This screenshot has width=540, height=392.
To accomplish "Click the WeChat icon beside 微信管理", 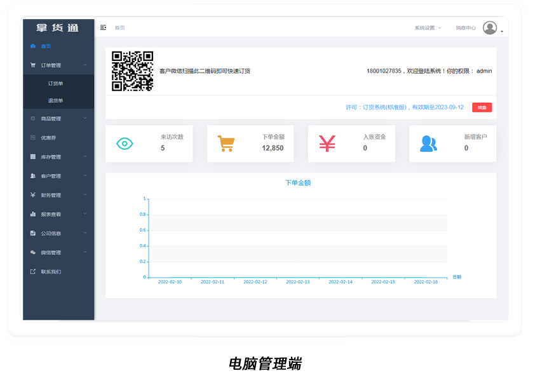I will click(x=32, y=252).
